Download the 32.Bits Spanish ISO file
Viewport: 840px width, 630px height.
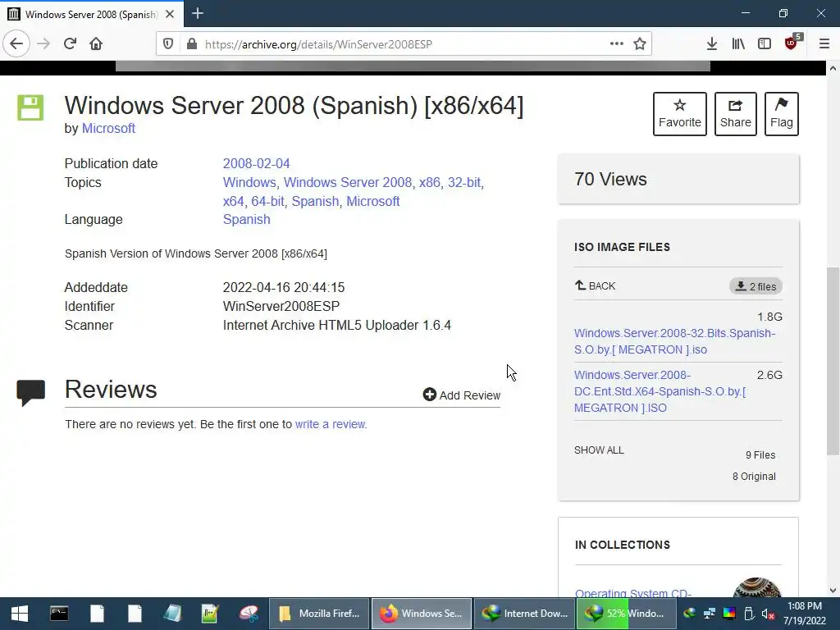[x=674, y=341]
